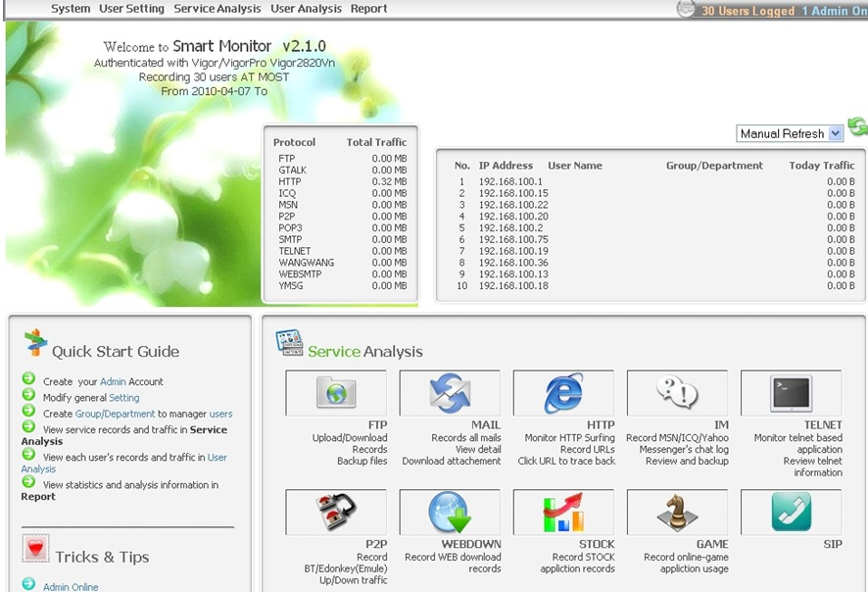868x592 pixels.
Task: Select IP address 192.168.100.18 row
Action: [x=654, y=286]
